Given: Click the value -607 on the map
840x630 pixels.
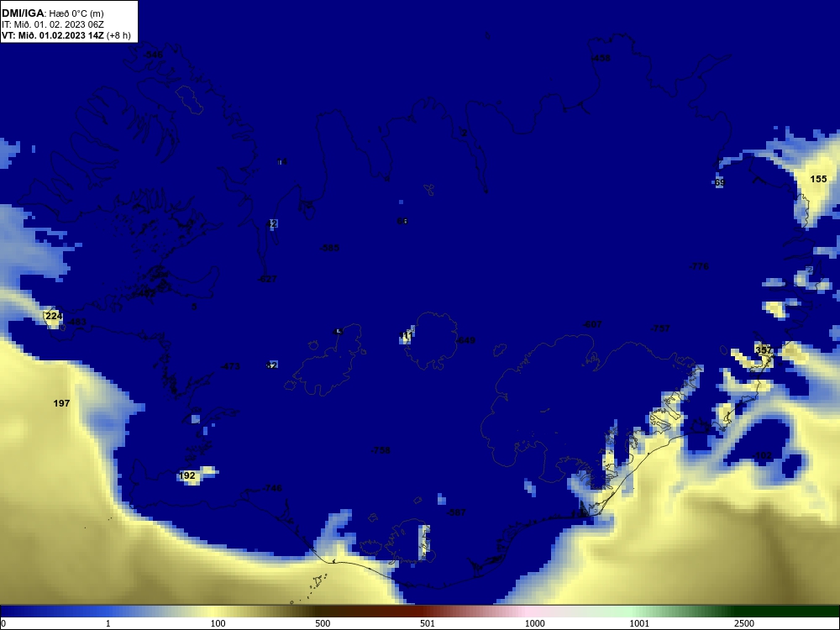Looking at the screenshot, I should pyautogui.click(x=592, y=324).
